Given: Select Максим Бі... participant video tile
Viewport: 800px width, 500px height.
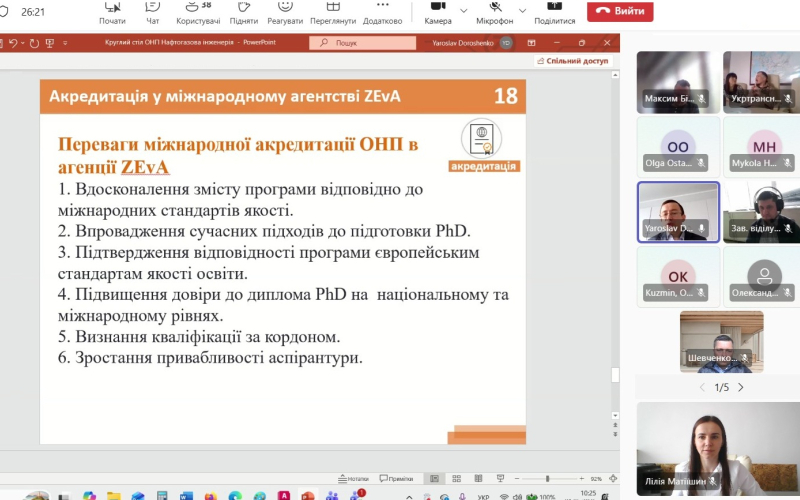Looking at the screenshot, I should [678, 82].
